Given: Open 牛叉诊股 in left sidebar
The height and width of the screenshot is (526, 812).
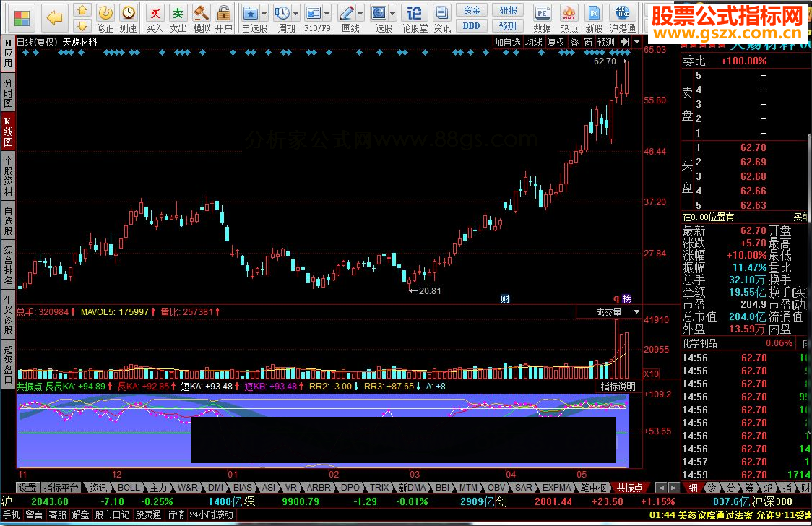Looking at the screenshot, I should [x=8, y=315].
